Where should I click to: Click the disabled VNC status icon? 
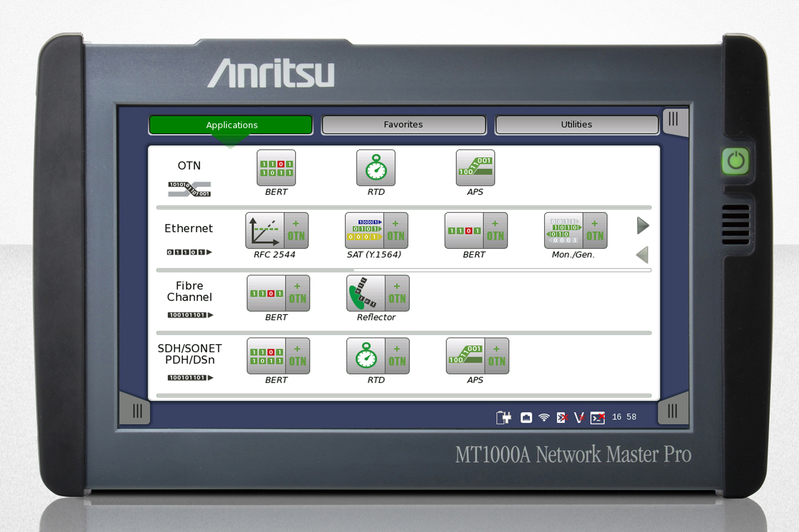(579, 417)
